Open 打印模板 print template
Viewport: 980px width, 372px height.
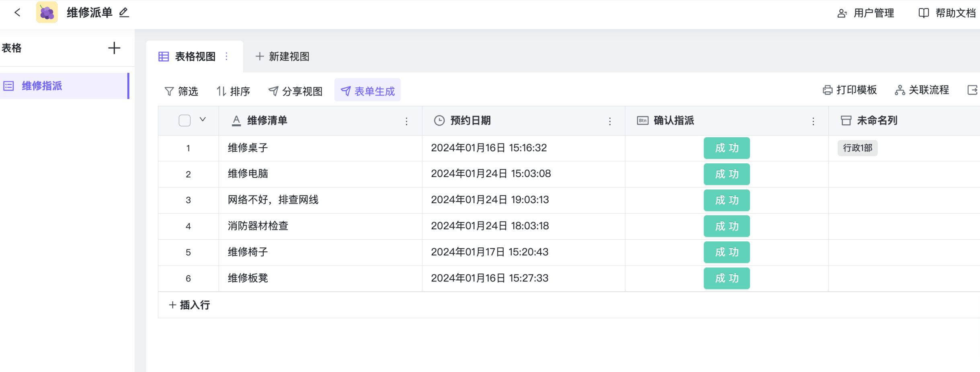pyautogui.click(x=850, y=90)
